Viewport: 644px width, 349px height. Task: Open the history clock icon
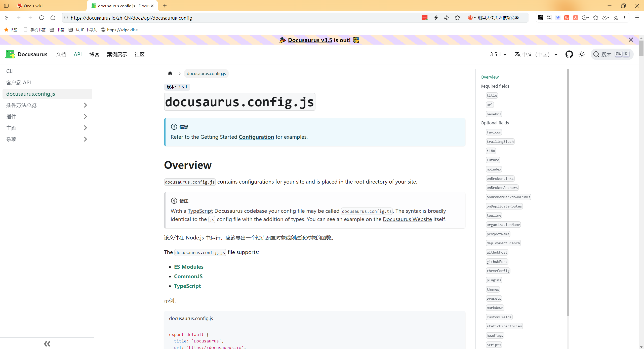[x=584, y=18]
